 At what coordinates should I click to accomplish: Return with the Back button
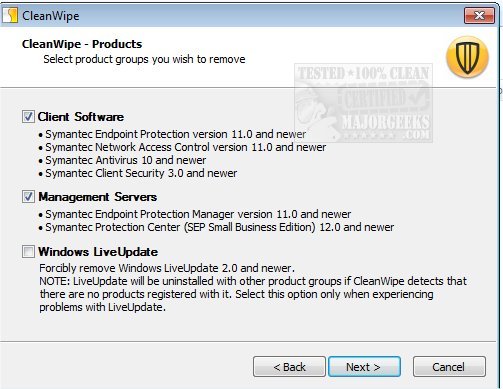click(x=289, y=367)
